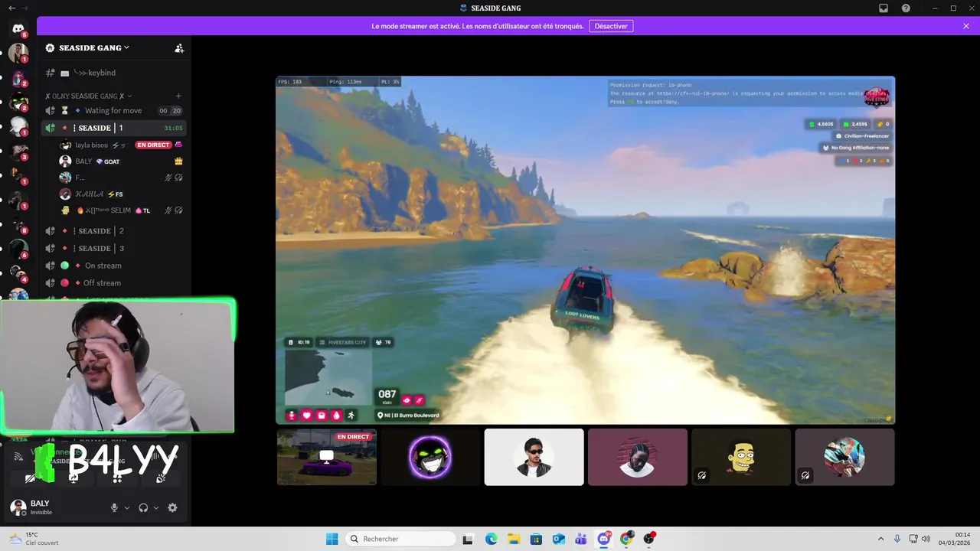This screenshot has width=980, height=551.
Task: Click user SELIM in voice list
Action: pos(122,210)
